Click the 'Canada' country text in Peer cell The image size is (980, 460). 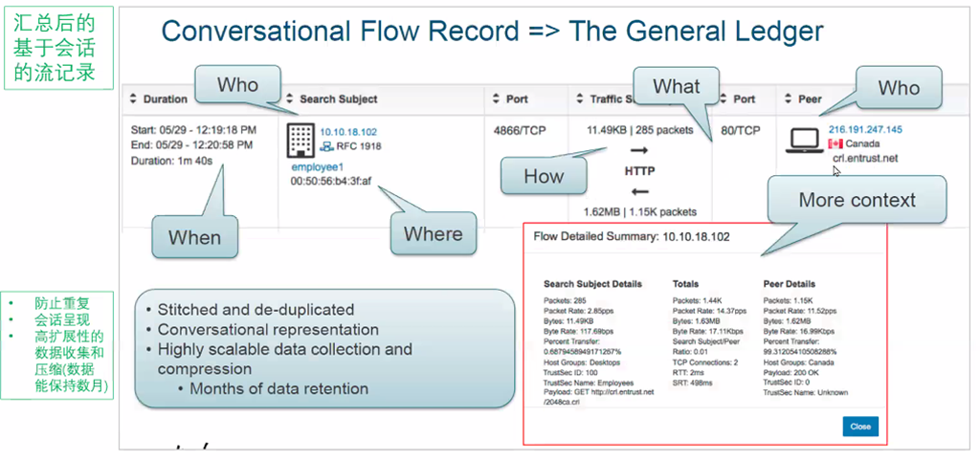click(x=862, y=144)
